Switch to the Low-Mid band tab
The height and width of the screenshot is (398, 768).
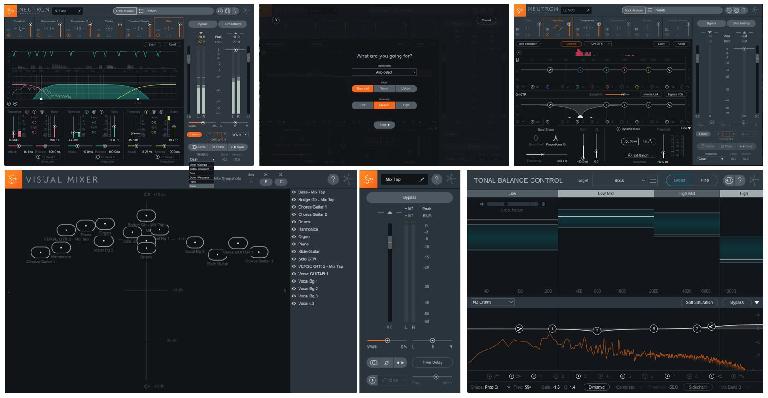coord(605,194)
